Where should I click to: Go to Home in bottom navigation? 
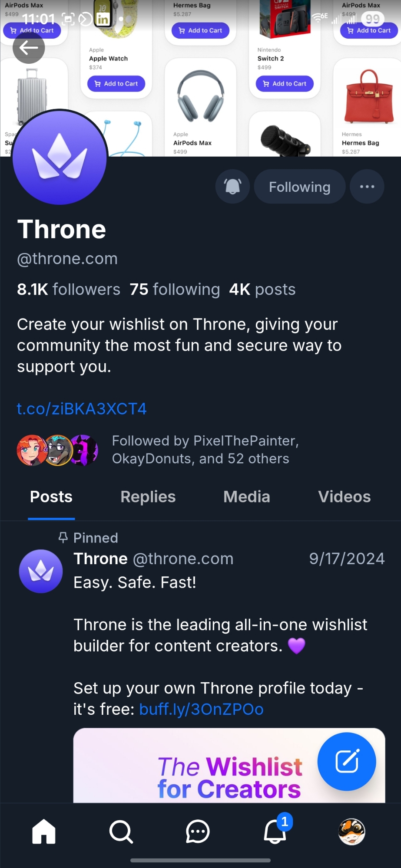(44, 832)
